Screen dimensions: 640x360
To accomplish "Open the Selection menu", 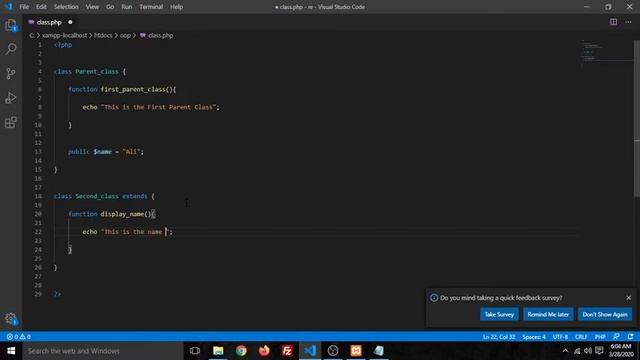I will point(66,7).
